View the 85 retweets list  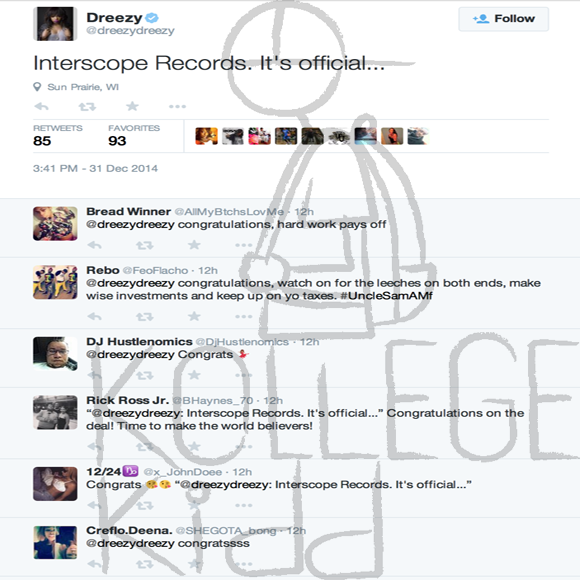point(58,136)
